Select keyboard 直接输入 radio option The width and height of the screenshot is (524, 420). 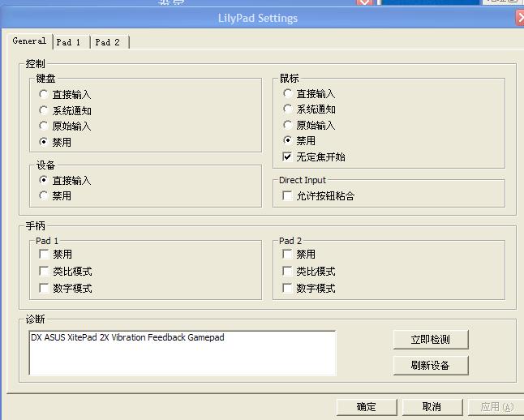(44, 95)
